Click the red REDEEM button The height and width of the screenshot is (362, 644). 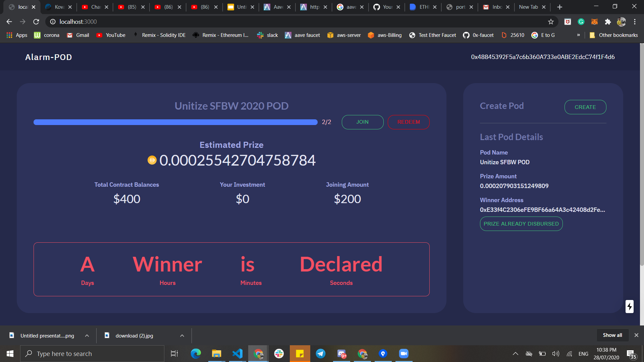coord(408,122)
